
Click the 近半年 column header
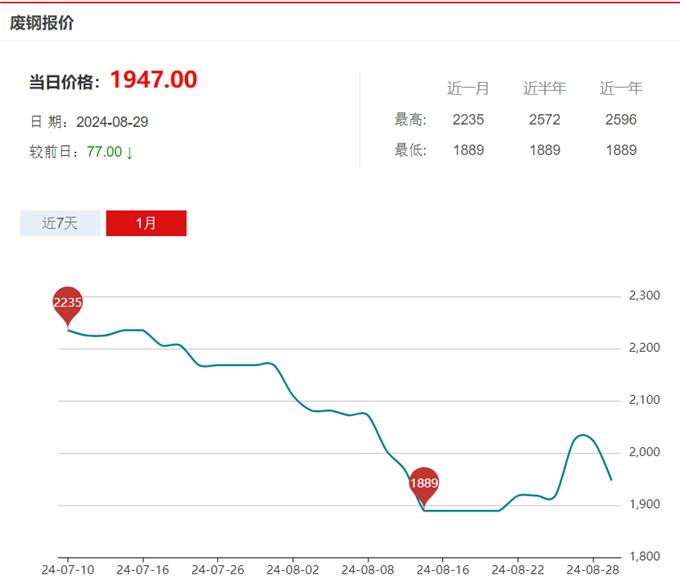544,89
